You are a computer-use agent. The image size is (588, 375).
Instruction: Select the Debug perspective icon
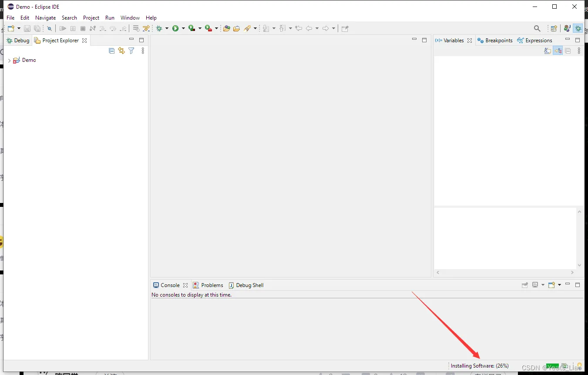[578, 28]
